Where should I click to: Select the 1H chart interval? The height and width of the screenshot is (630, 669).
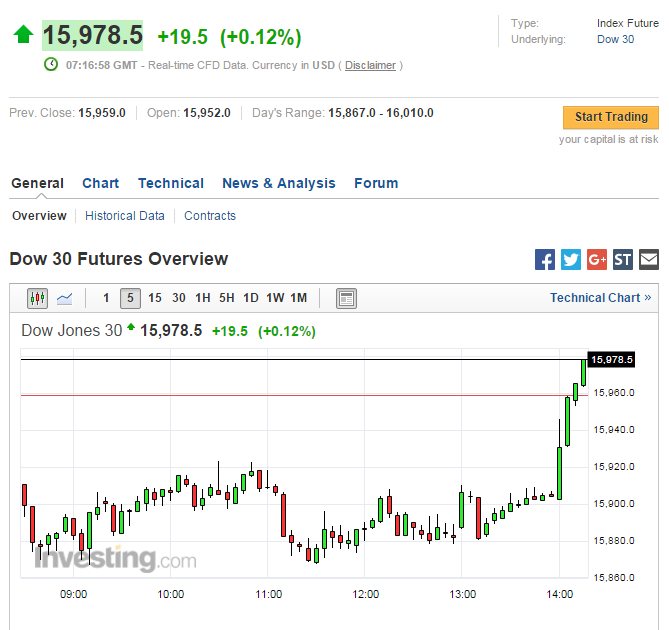[x=203, y=298]
